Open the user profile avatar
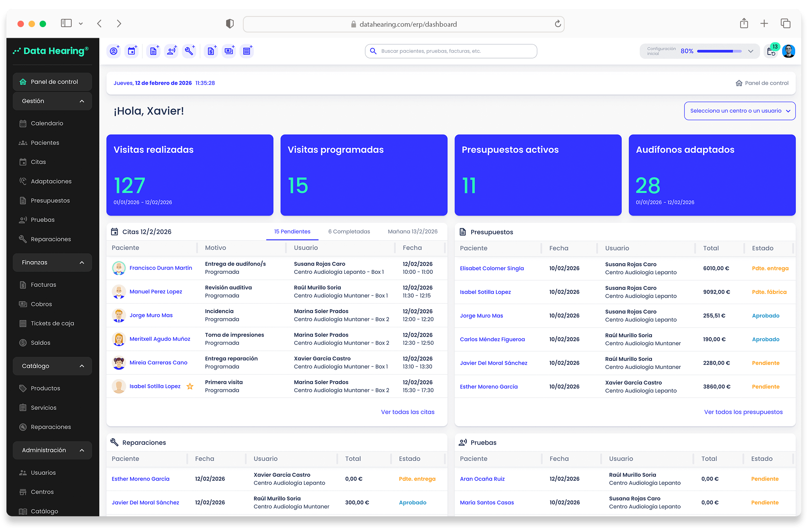 pyautogui.click(x=789, y=51)
